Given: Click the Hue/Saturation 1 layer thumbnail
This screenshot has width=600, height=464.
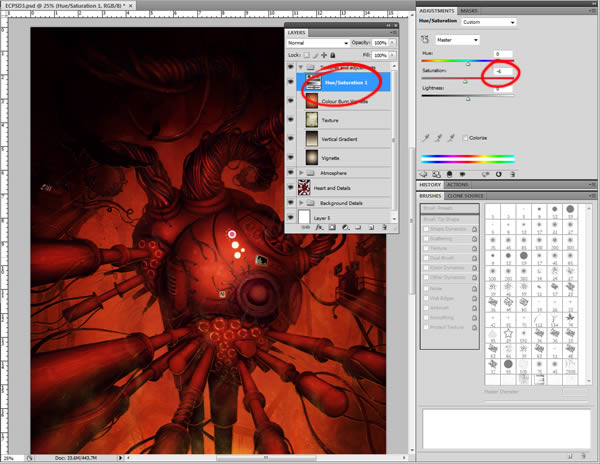Looking at the screenshot, I should tap(313, 82).
